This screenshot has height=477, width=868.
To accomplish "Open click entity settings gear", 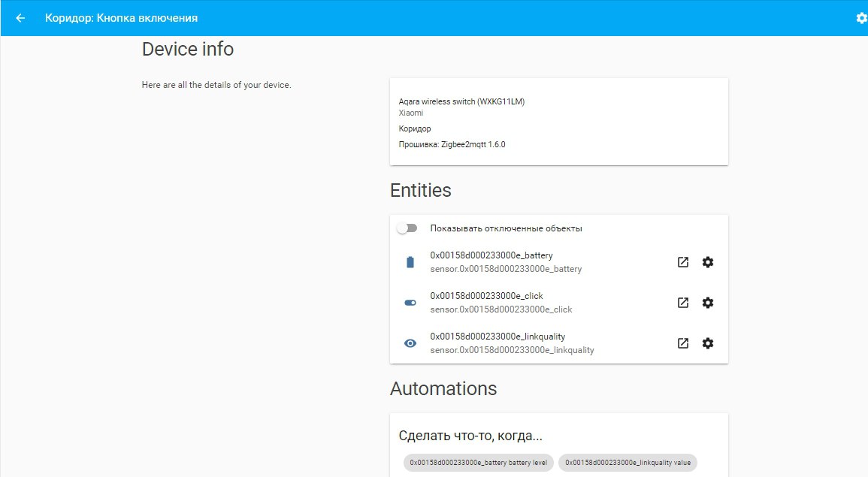I will (707, 303).
